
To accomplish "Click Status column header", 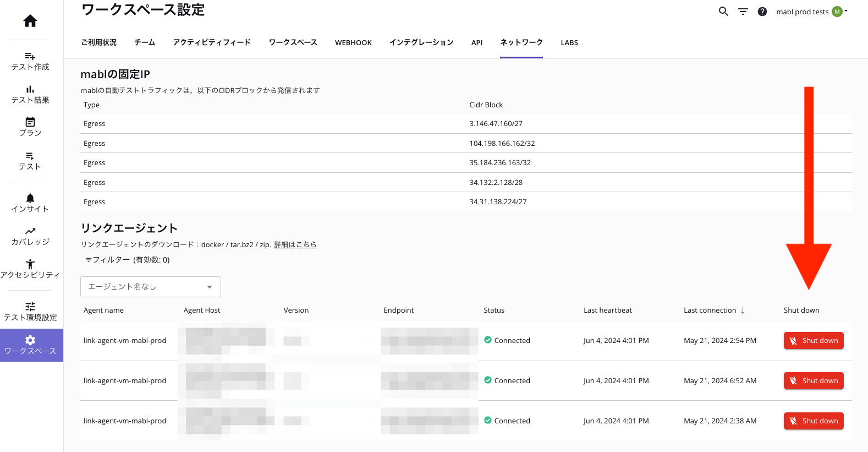I will click(494, 311).
